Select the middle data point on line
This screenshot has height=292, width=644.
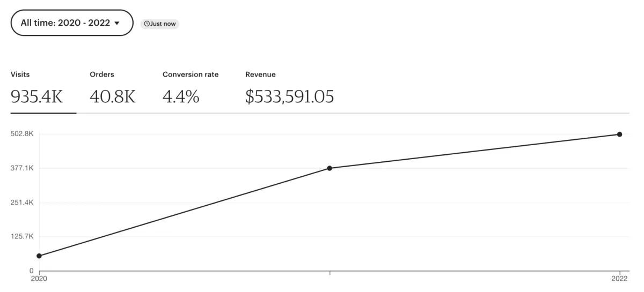pyautogui.click(x=330, y=168)
